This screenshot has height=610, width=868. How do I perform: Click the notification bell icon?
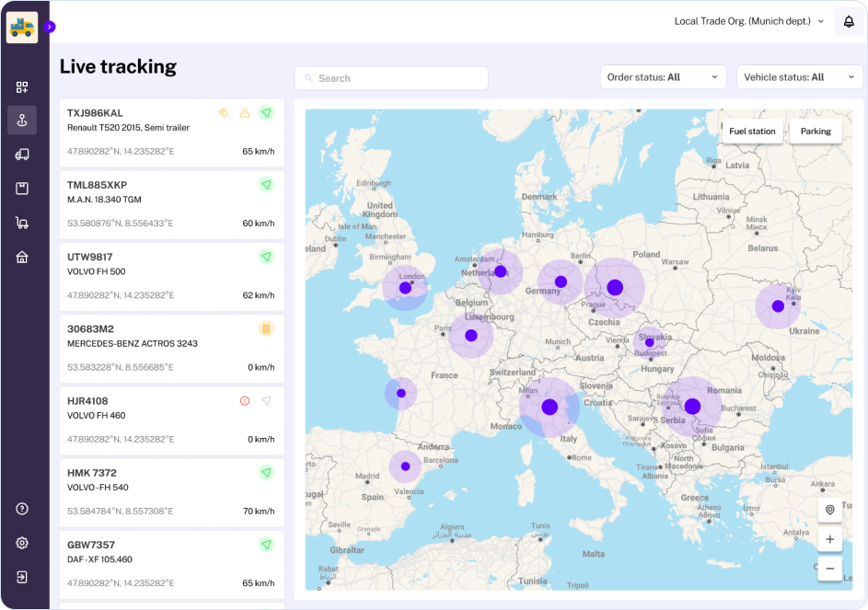coord(848,20)
